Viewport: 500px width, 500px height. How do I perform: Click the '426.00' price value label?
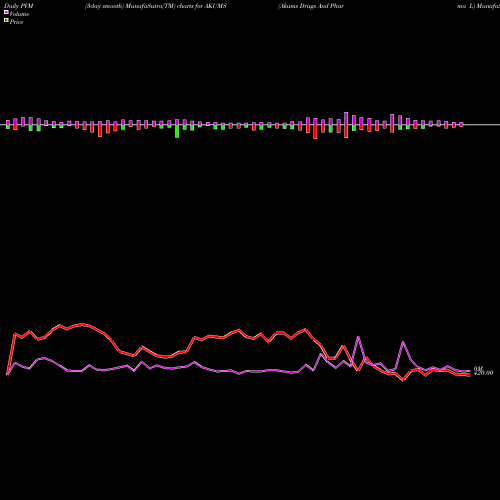[483, 373]
